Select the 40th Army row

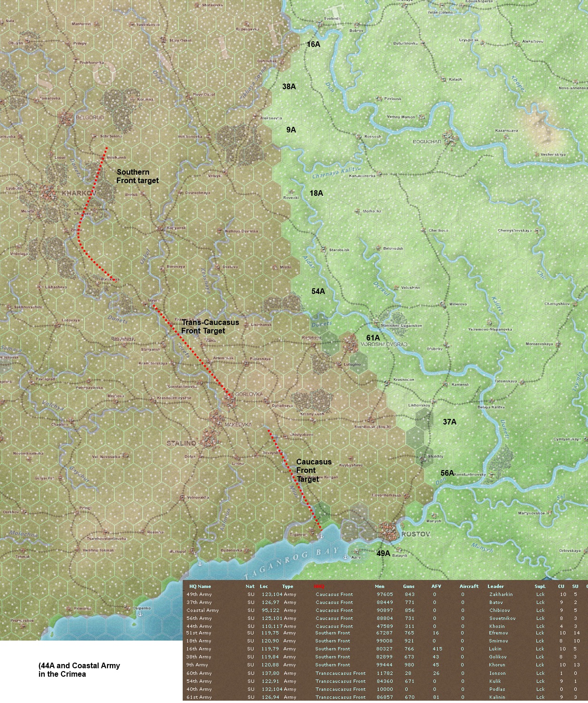click(385, 689)
